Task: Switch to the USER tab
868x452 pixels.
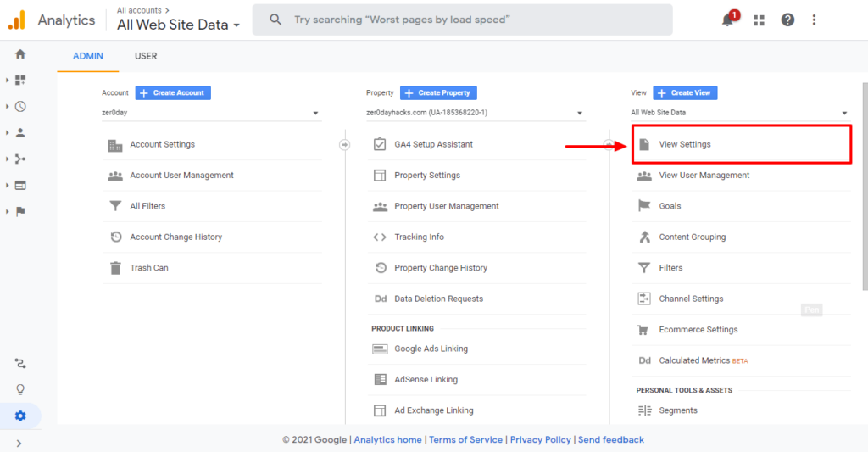Action: [x=146, y=56]
